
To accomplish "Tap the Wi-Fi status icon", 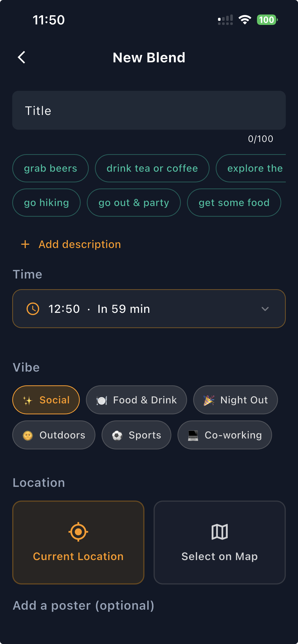I will [245, 20].
